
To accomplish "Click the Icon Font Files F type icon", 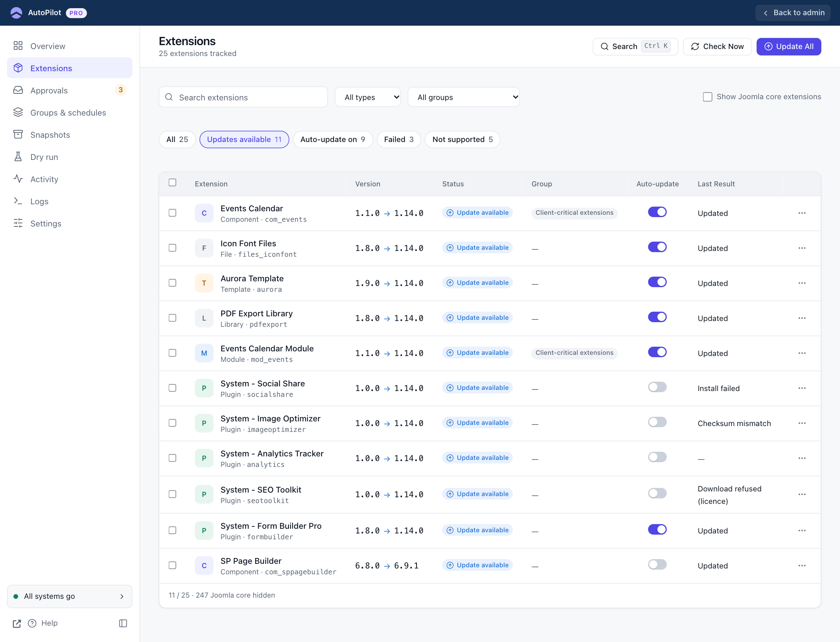I will (x=204, y=248).
